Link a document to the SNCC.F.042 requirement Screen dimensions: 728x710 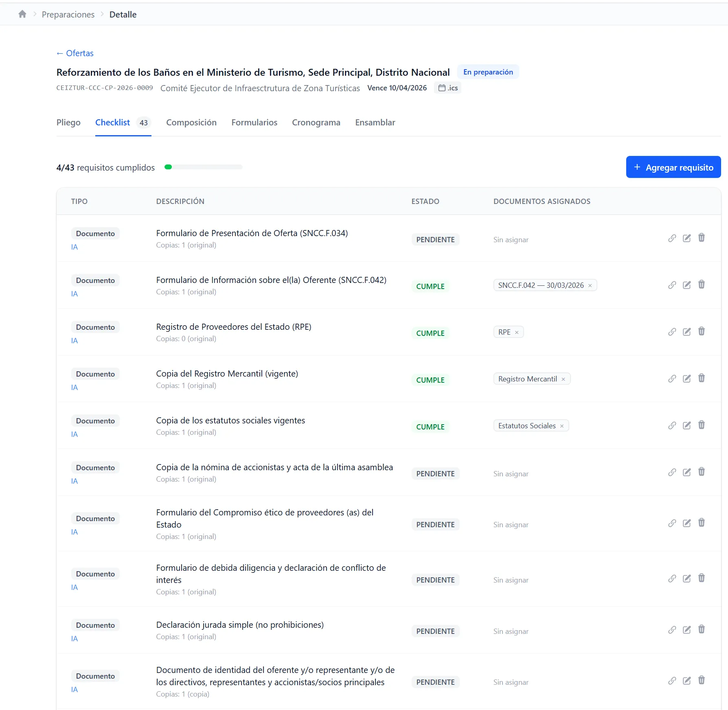pos(672,285)
